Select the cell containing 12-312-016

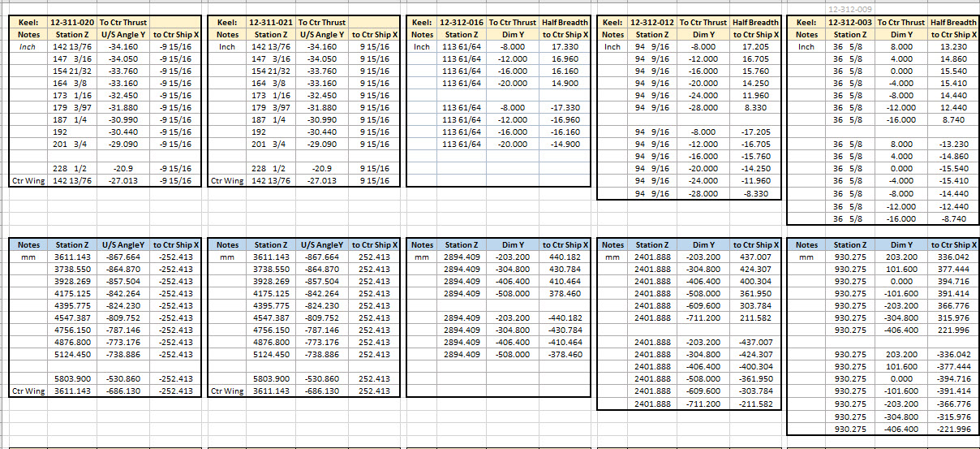pos(461,22)
